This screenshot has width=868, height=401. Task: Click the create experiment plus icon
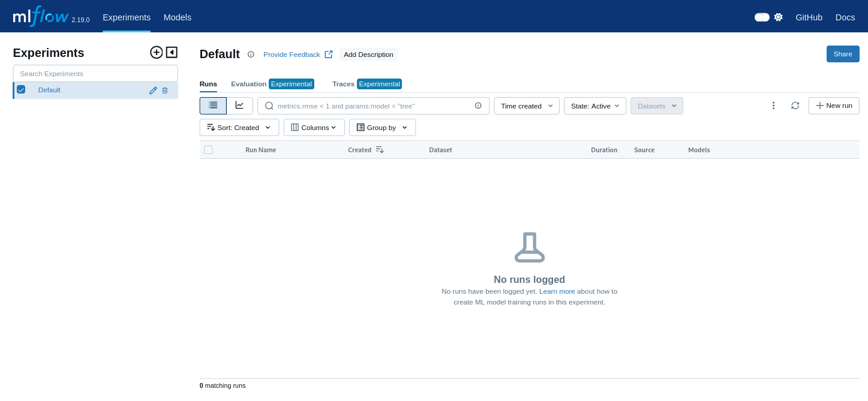(156, 52)
